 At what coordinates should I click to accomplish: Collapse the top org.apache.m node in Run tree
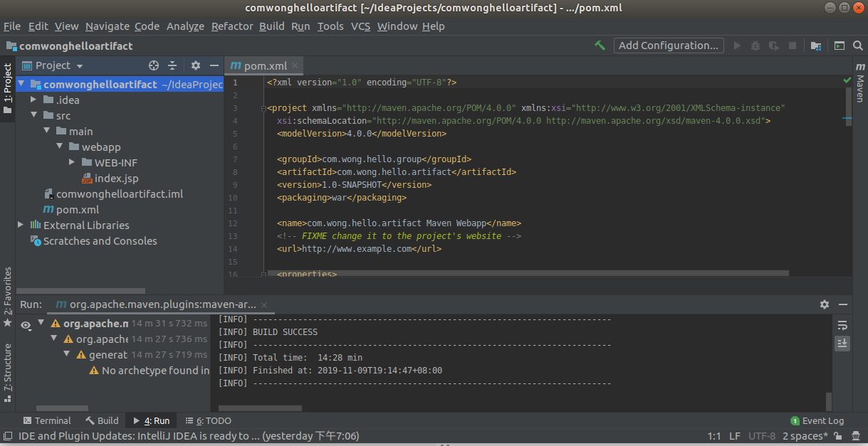click(x=41, y=323)
